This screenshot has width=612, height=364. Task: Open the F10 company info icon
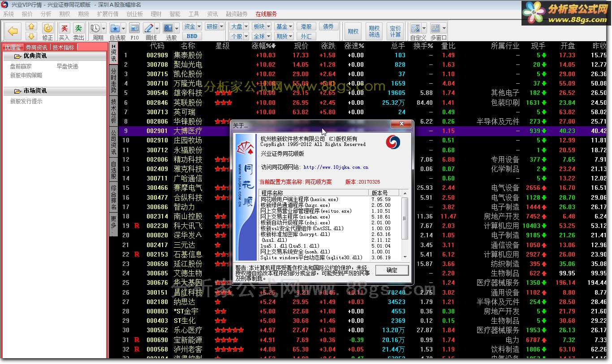(134, 28)
